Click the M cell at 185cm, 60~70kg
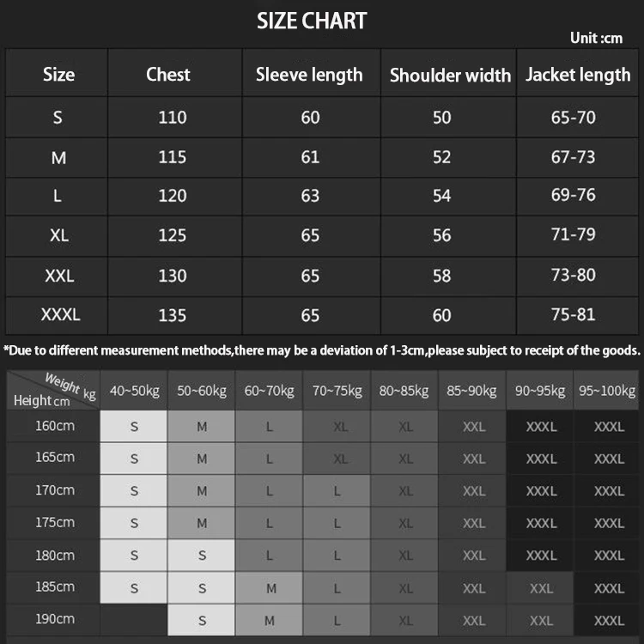 269,588
